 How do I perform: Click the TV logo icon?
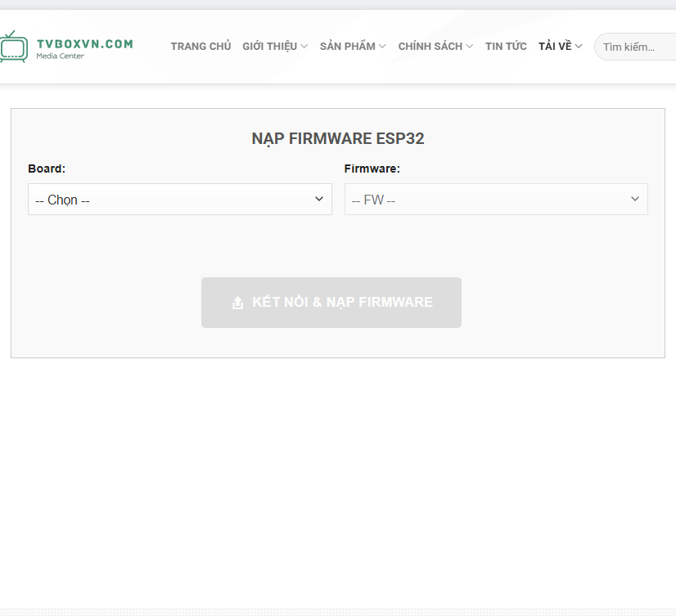click(x=13, y=47)
